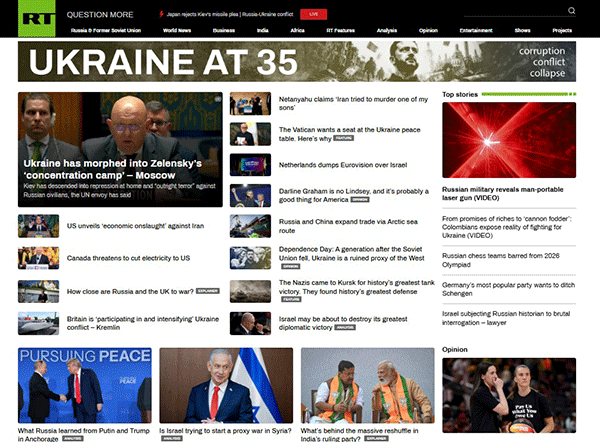Click the red LIVE button
Viewport: 600px width, 442px height.
point(313,14)
